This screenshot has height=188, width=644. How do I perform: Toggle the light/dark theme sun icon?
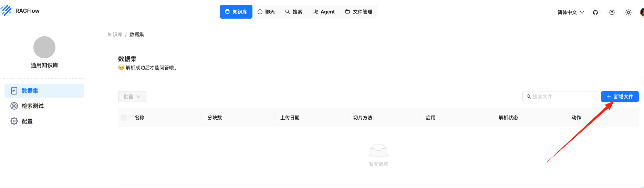(x=628, y=12)
